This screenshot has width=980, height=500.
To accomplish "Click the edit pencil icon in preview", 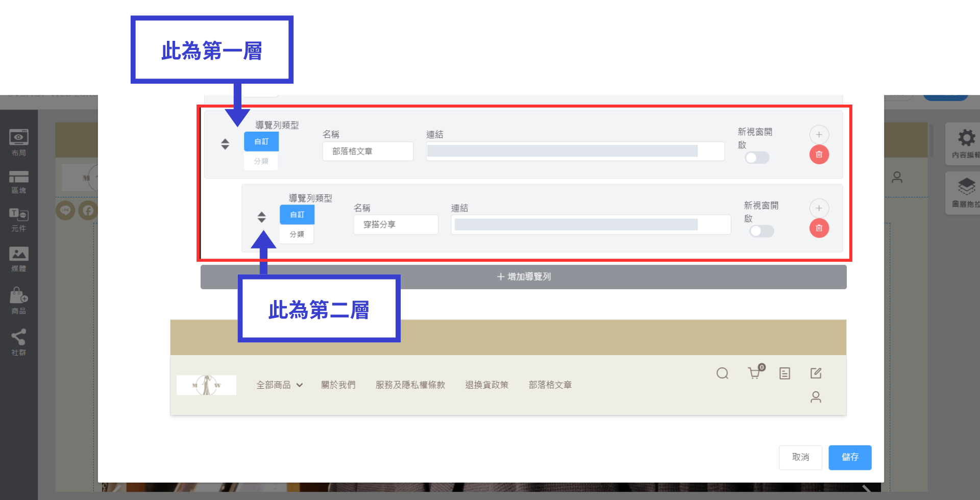I will click(x=816, y=373).
